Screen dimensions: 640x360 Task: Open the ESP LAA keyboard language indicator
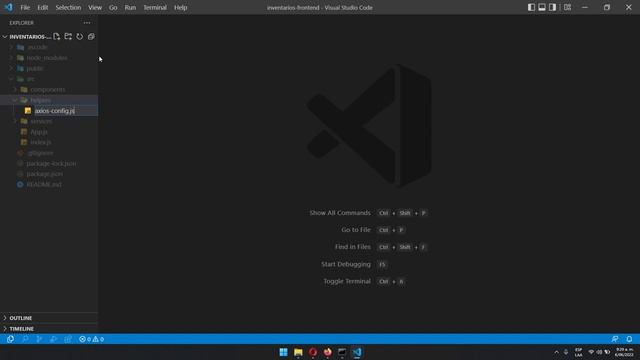578,352
